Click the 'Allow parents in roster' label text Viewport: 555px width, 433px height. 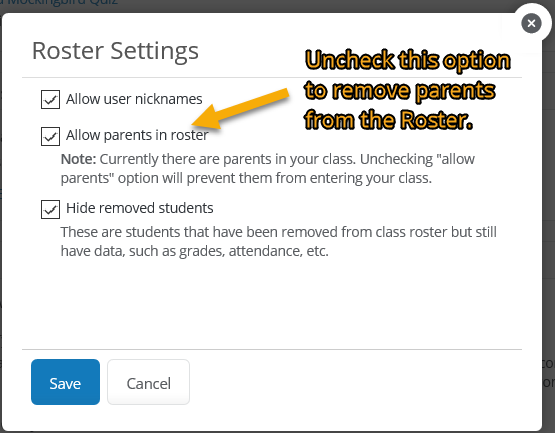137,135
